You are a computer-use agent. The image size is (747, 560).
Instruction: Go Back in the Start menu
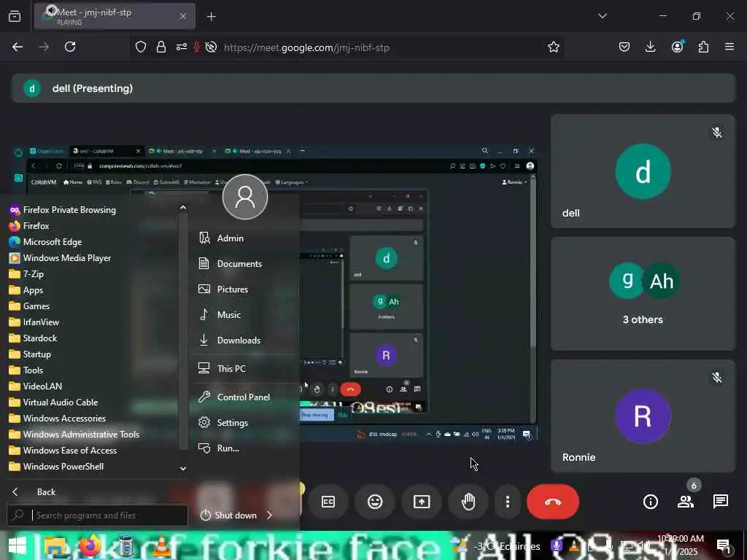point(34,492)
